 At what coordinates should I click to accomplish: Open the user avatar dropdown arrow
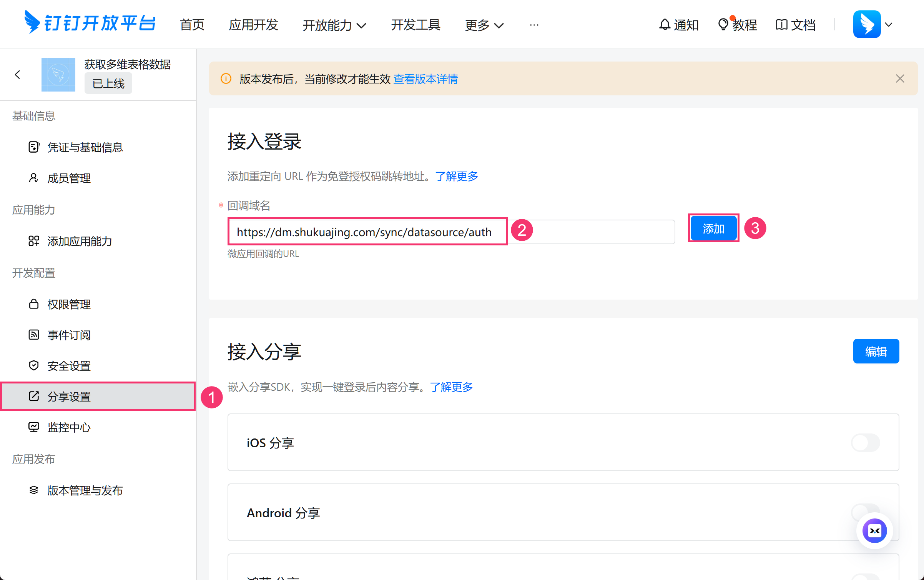pyautogui.click(x=889, y=25)
